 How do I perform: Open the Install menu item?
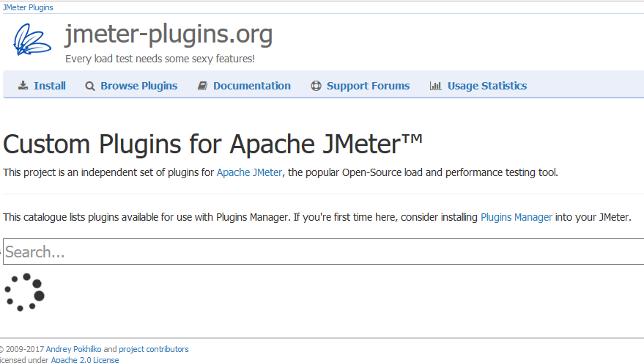pos(50,86)
